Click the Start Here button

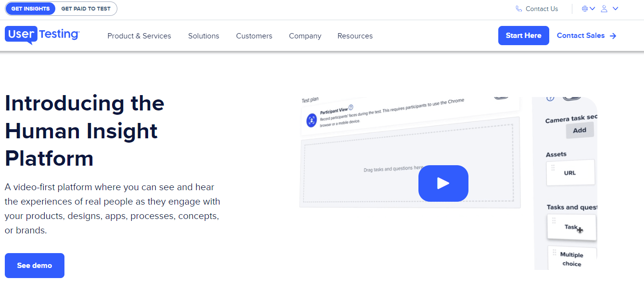[x=523, y=35]
